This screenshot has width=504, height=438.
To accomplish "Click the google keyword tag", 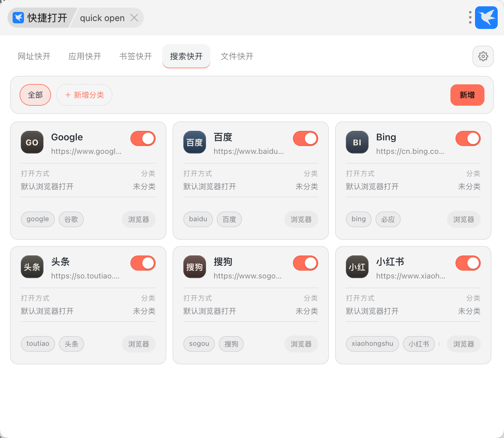I will click(38, 219).
